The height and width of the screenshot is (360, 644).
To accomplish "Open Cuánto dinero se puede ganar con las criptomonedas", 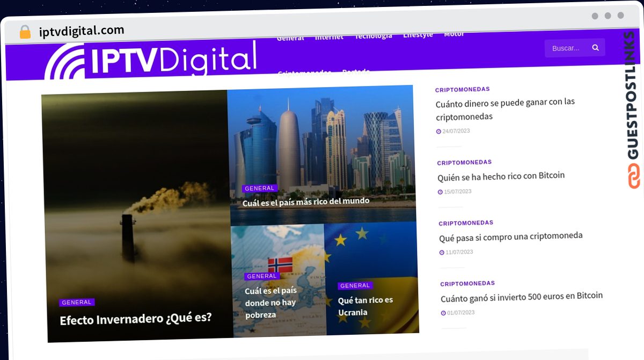I will 505,109.
